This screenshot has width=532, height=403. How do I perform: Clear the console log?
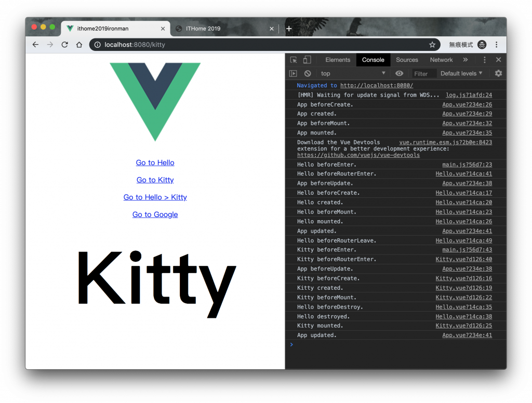308,73
